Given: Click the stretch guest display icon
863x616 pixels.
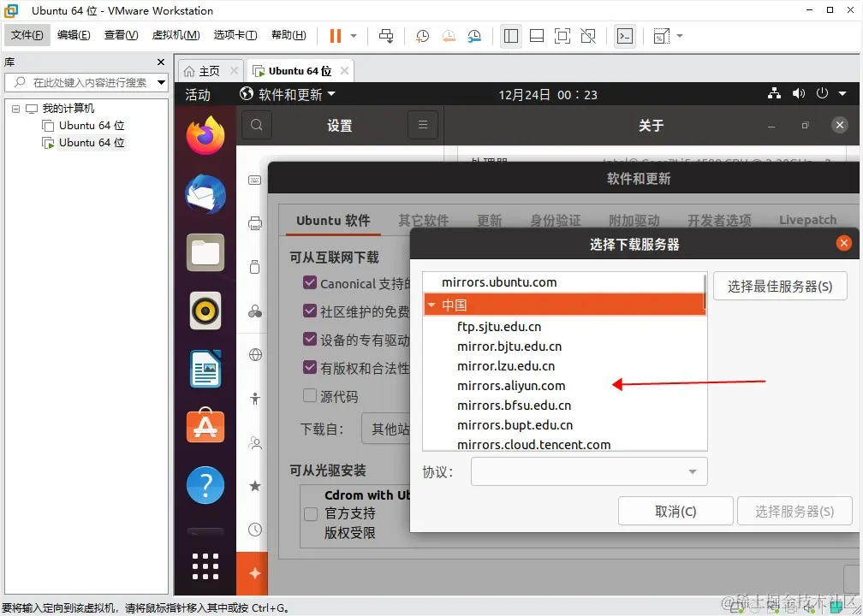Looking at the screenshot, I should pos(661,36).
